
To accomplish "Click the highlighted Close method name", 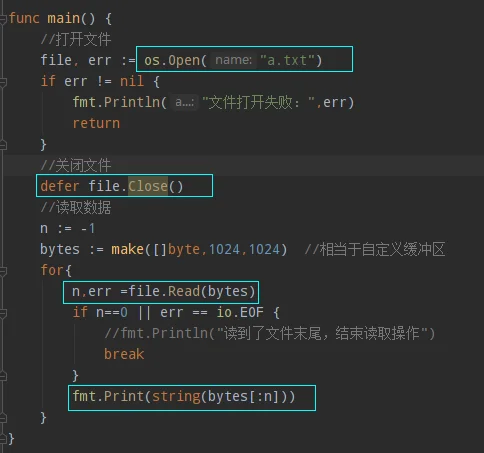I will pyautogui.click(x=148, y=186).
